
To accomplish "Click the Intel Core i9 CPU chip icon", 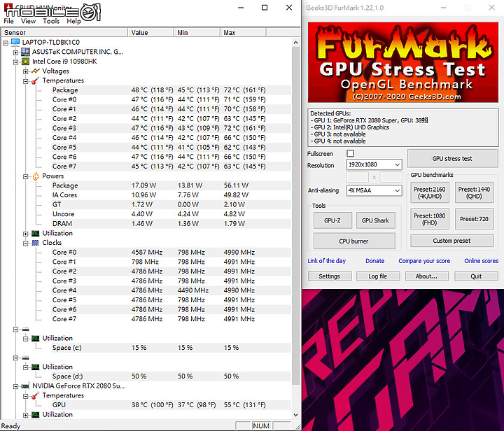I will coord(25,62).
